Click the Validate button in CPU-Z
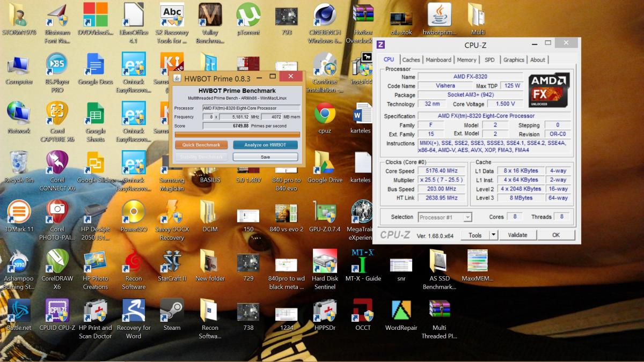This screenshot has width=644, height=362. pyautogui.click(x=518, y=235)
